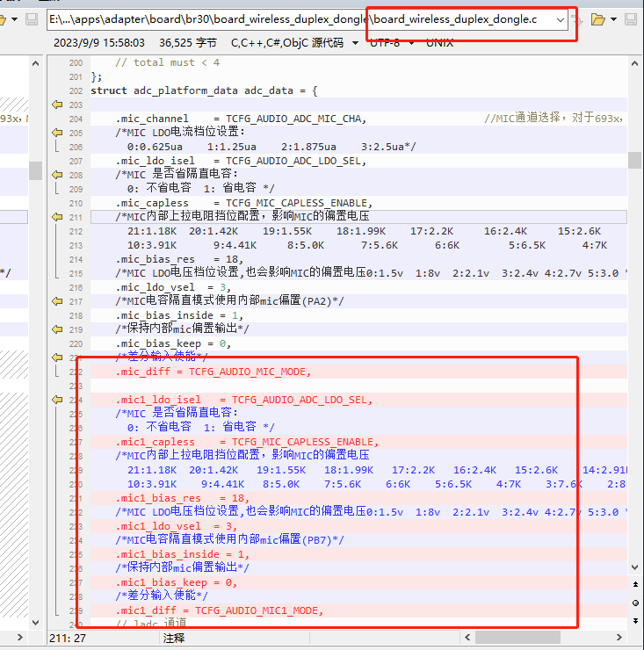Click the copy-left arrow on line 211

point(57,217)
